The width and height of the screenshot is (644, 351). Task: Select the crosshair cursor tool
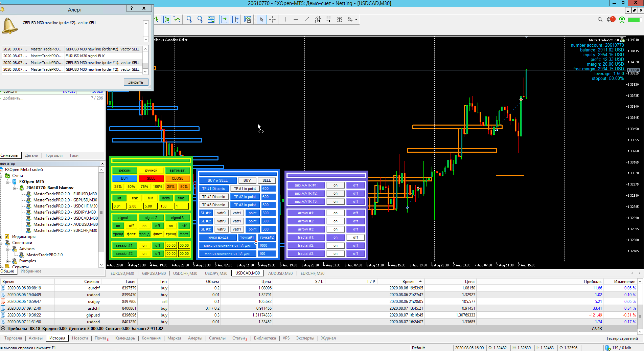pos(272,20)
